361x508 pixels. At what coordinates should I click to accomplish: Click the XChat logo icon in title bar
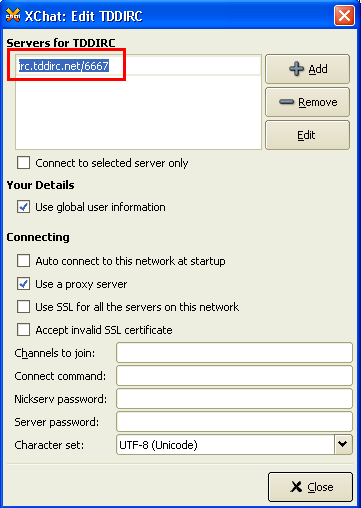click(13, 16)
